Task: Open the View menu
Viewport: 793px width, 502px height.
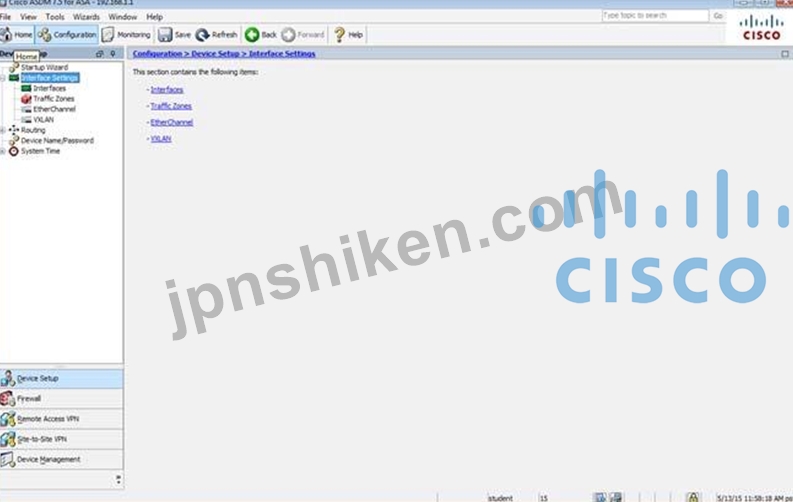Action: (x=28, y=17)
